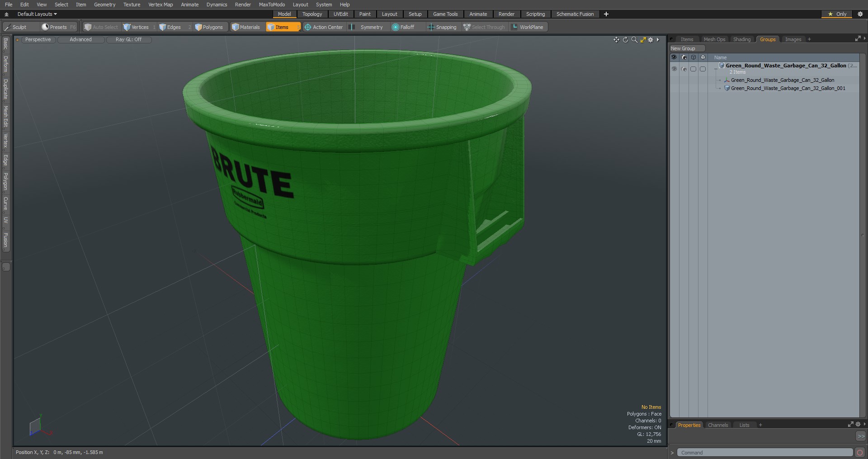
Task: Switch to the UVEdit layout tab
Action: tap(340, 14)
